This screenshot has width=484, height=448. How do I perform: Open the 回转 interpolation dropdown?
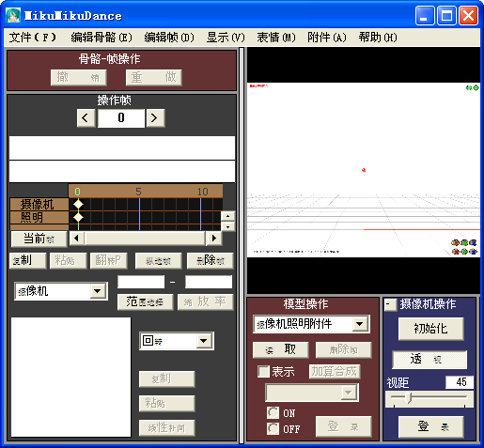click(204, 341)
